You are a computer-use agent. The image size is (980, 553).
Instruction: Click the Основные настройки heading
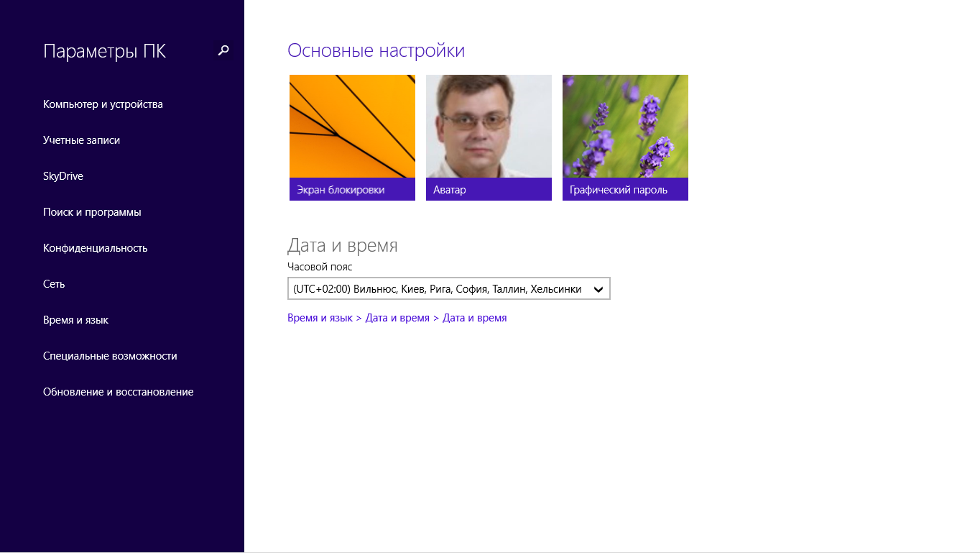(x=376, y=50)
